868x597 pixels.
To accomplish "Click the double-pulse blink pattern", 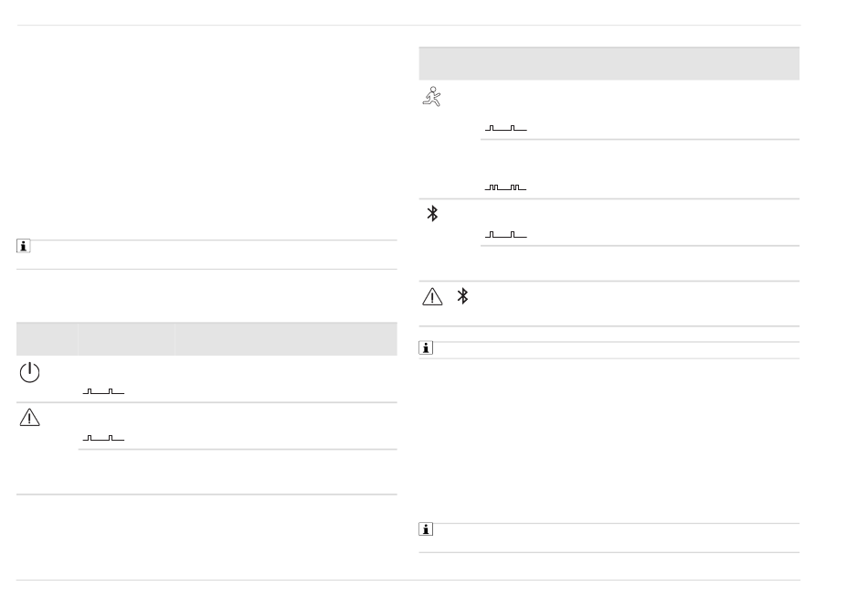I will coord(506,187).
